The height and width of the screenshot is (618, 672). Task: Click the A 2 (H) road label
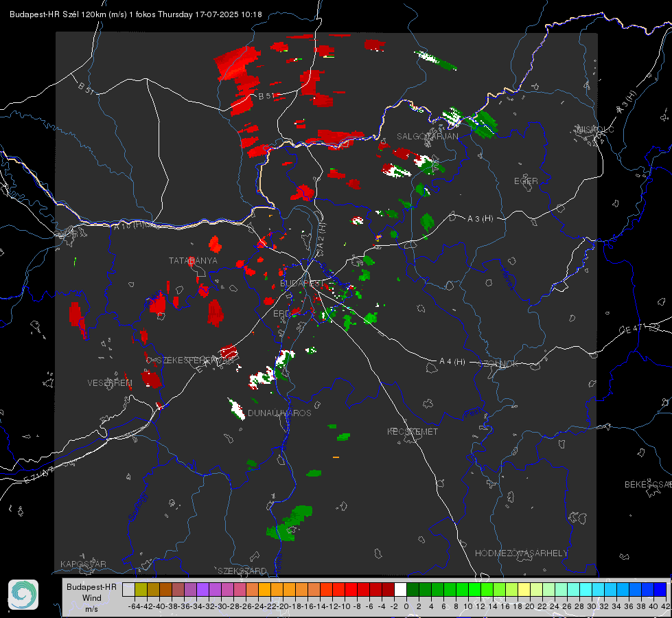coord(321,237)
